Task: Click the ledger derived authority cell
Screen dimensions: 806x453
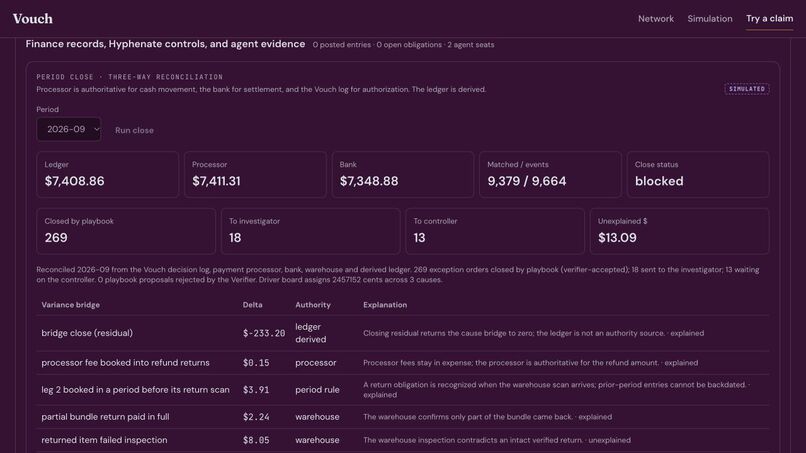Action: tap(310, 333)
